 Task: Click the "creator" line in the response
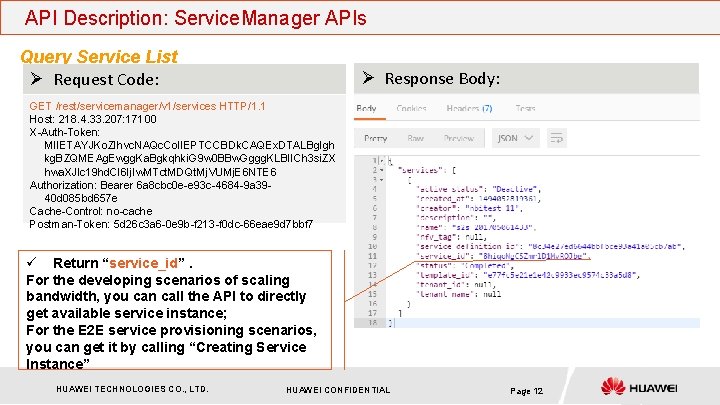coord(468,208)
